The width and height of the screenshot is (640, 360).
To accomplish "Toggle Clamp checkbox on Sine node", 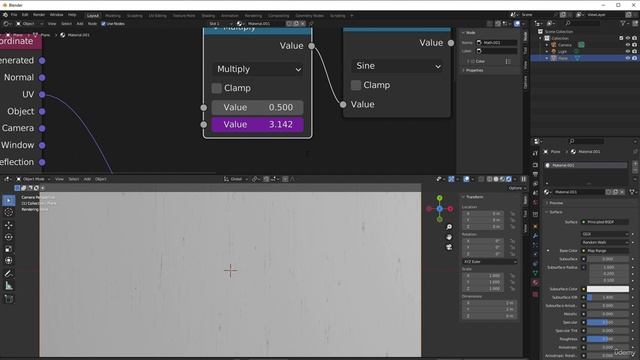I will [x=356, y=85].
